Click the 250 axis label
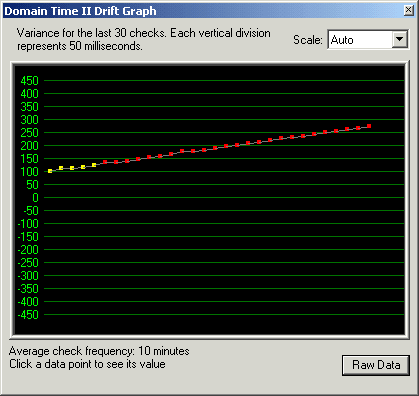This screenshot has width=419, height=396. [x=30, y=133]
